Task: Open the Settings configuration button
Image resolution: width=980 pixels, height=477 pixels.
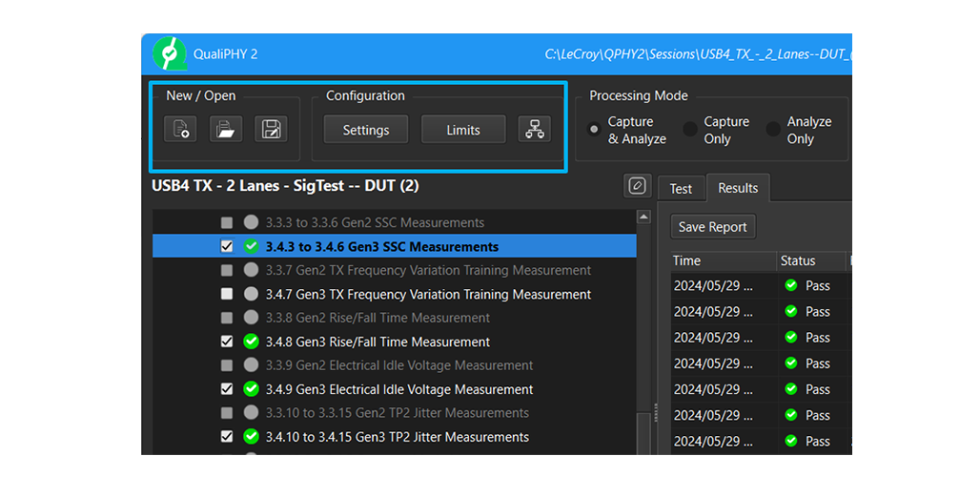Action: [x=366, y=130]
